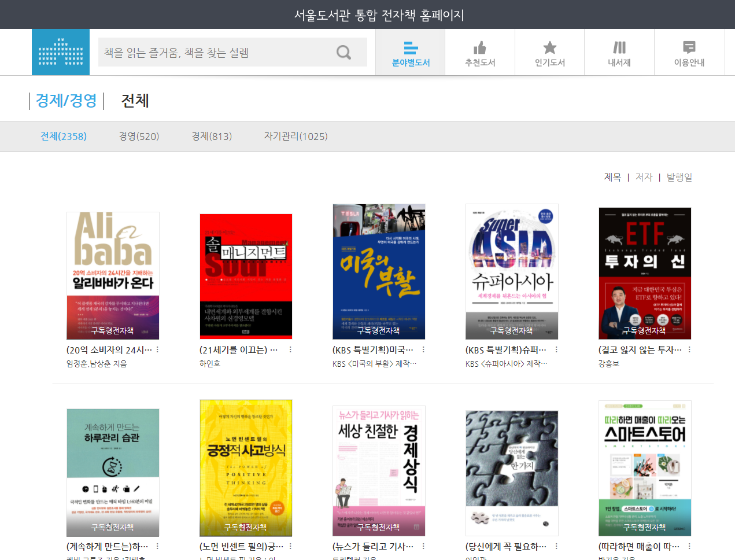
Task: Click the search magnifier icon
Action: pyautogui.click(x=344, y=53)
